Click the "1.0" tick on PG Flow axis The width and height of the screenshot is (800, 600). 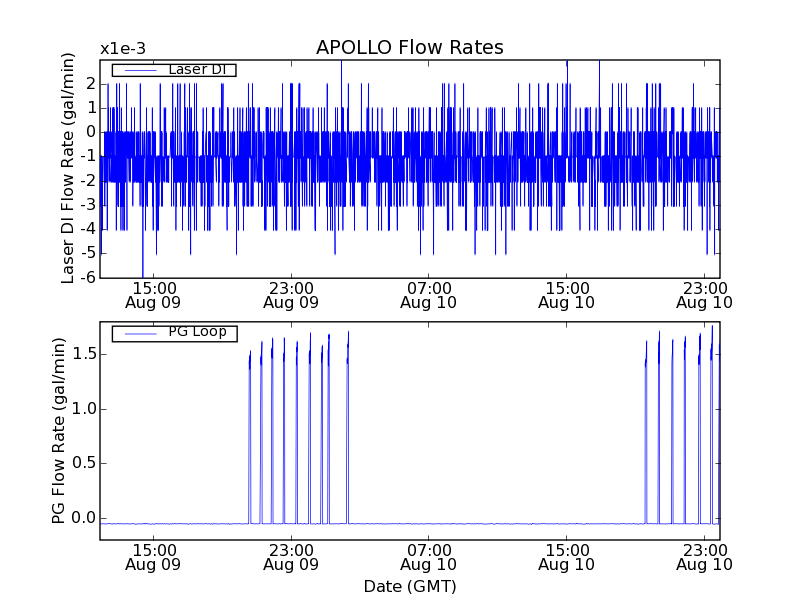[x=84, y=409]
